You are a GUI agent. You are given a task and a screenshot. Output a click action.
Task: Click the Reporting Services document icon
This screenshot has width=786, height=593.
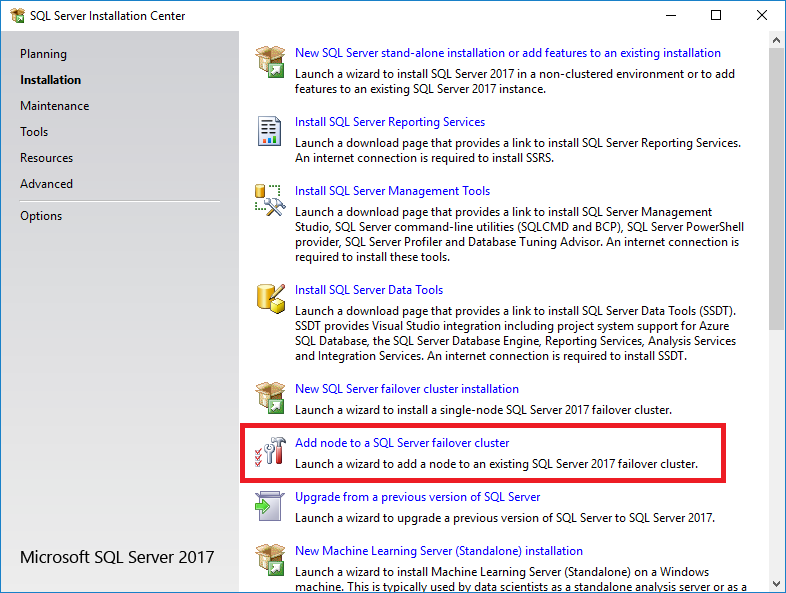pyautogui.click(x=270, y=131)
